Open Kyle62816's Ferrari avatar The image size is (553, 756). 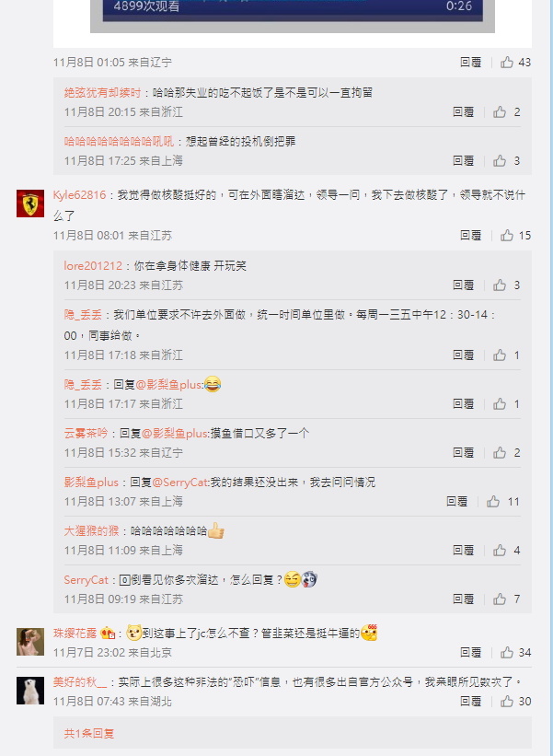(x=30, y=203)
